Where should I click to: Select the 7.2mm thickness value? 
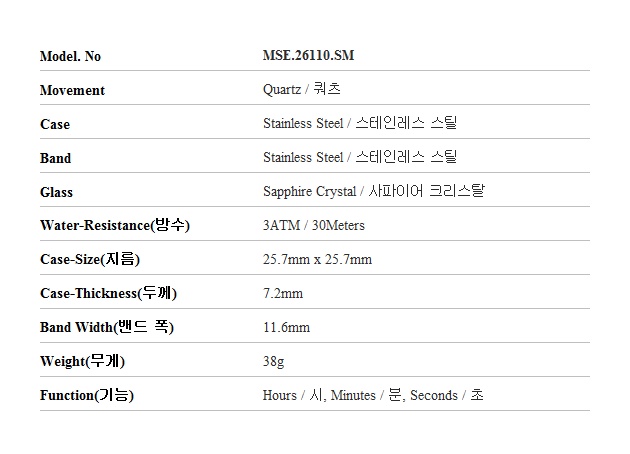pyautogui.click(x=283, y=294)
